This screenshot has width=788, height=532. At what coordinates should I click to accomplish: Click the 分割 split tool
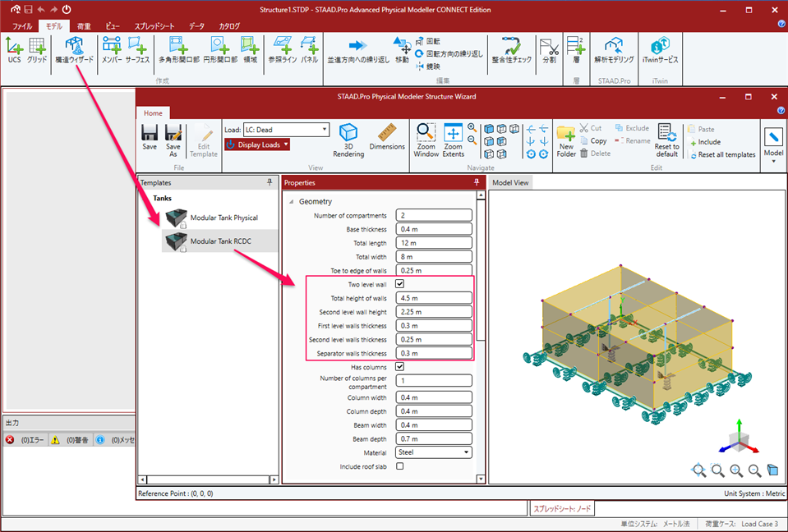pyautogui.click(x=549, y=50)
